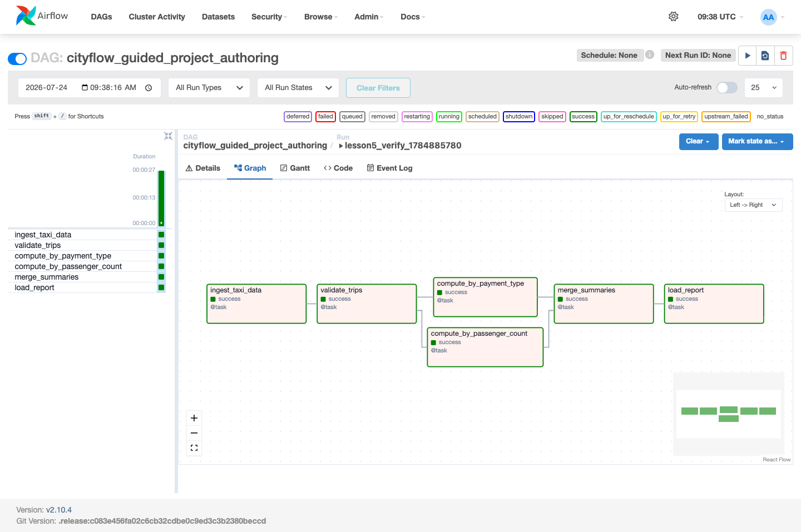Image resolution: width=801 pixels, height=532 pixels.
Task: Click the DAG run duration bar
Action: 161,198
